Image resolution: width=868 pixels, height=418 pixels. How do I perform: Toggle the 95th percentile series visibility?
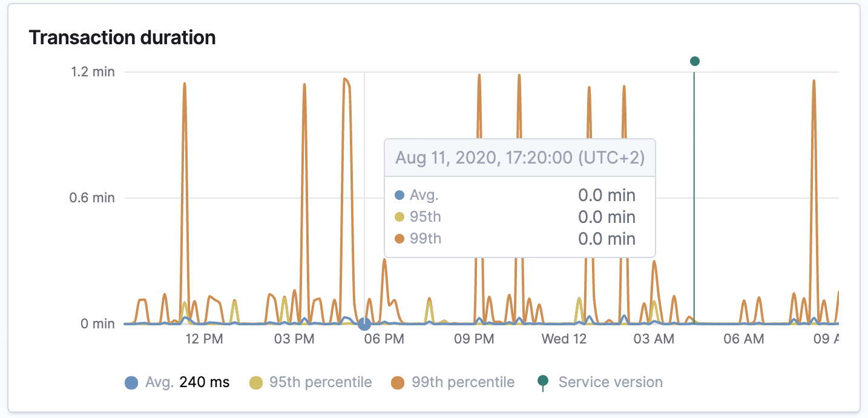[312, 382]
